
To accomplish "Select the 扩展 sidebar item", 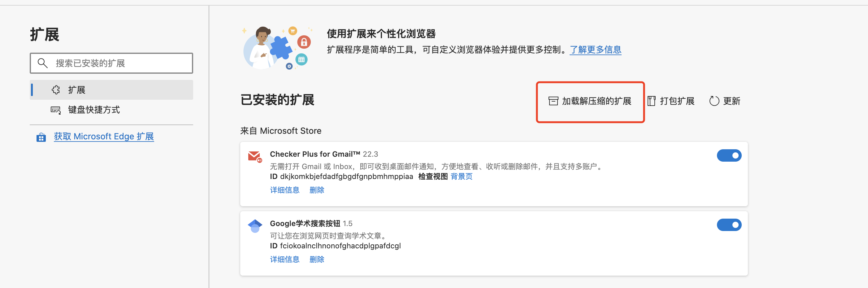I will pyautogui.click(x=111, y=90).
